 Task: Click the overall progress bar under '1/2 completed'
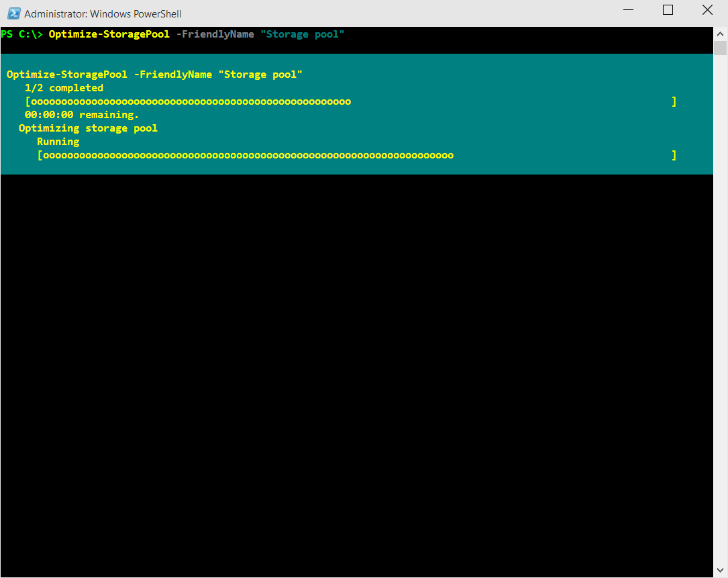(x=351, y=101)
